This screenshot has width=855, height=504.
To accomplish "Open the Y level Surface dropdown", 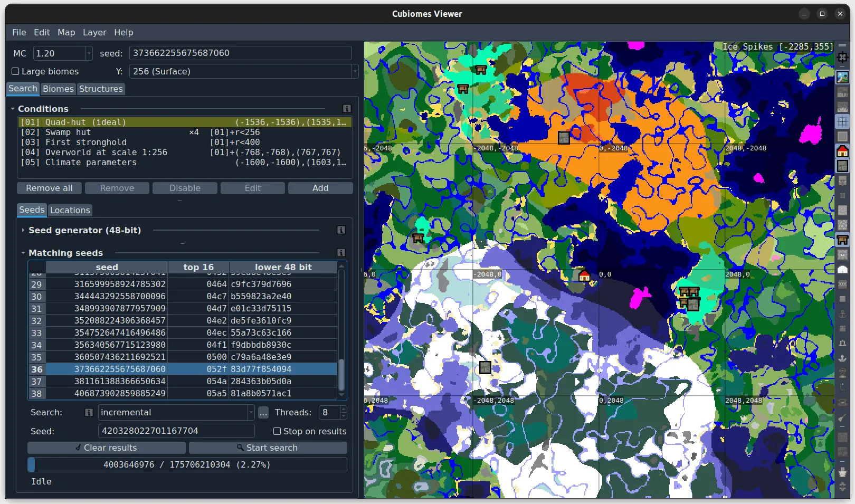I will 243,71.
